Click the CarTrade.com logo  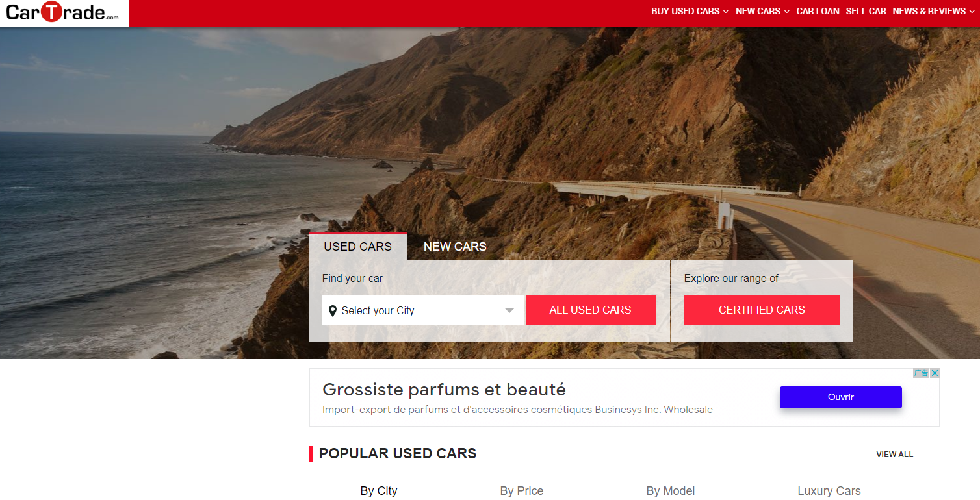pos(63,12)
